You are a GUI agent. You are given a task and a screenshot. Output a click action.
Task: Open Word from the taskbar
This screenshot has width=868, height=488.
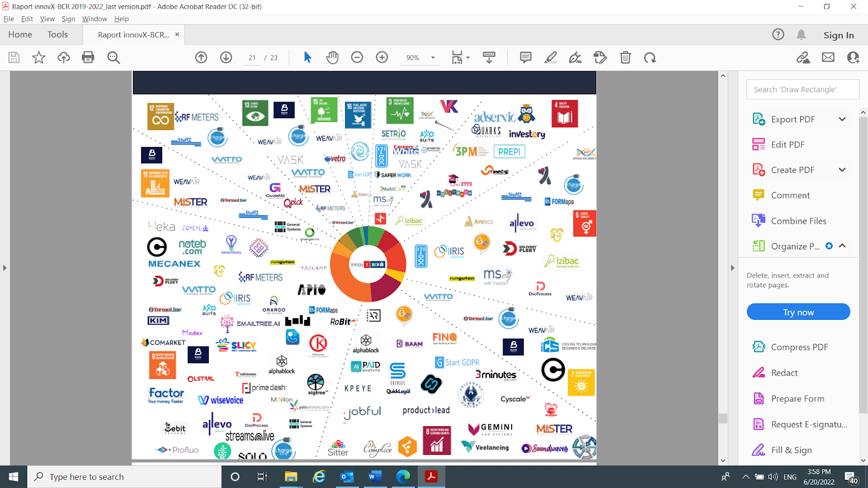coord(375,477)
